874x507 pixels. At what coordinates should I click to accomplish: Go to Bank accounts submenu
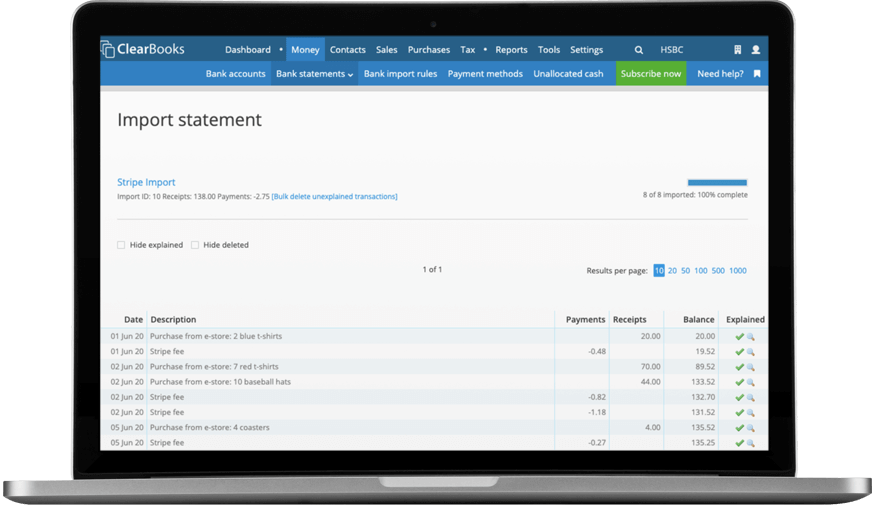[235, 74]
